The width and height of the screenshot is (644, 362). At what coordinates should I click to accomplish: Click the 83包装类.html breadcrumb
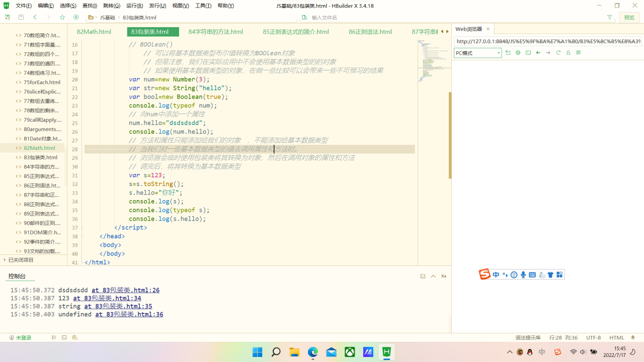point(139,18)
